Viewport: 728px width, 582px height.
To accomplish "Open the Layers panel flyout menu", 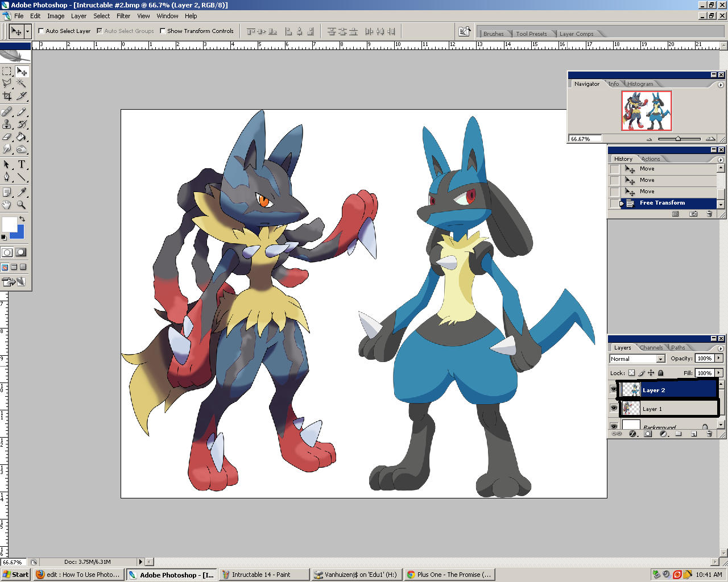I will click(721, 348).
